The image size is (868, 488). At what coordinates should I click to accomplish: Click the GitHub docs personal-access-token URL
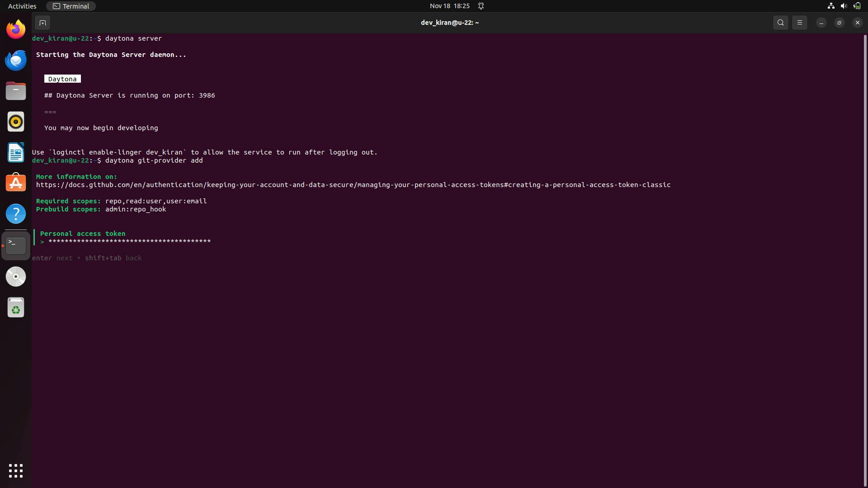(353, 185)
